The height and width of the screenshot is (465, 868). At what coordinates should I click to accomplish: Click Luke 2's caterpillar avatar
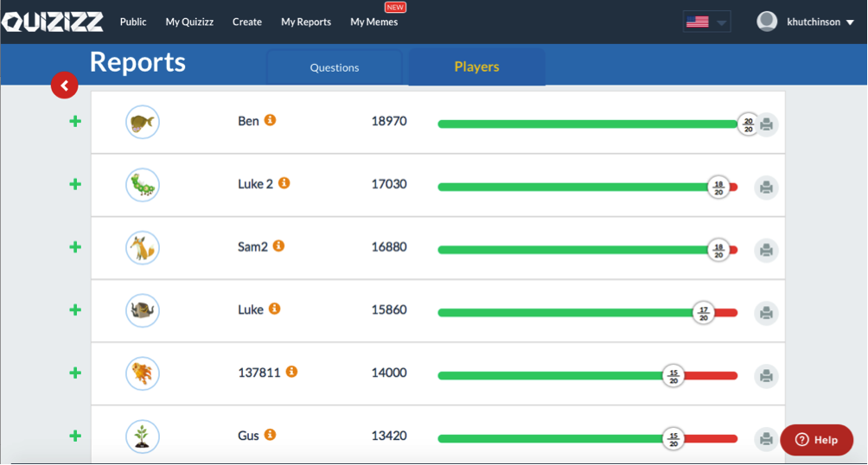click(x=143, y=185)
